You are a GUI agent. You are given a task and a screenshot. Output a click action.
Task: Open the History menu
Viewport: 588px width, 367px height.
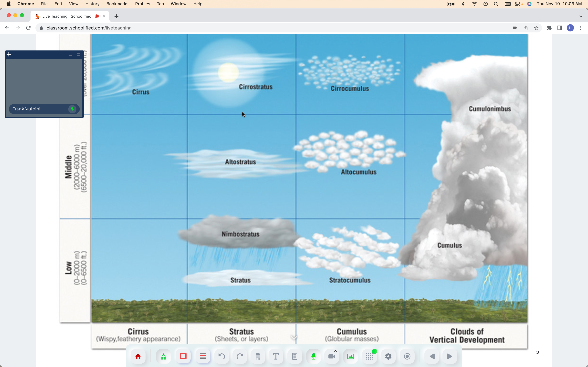92,4
